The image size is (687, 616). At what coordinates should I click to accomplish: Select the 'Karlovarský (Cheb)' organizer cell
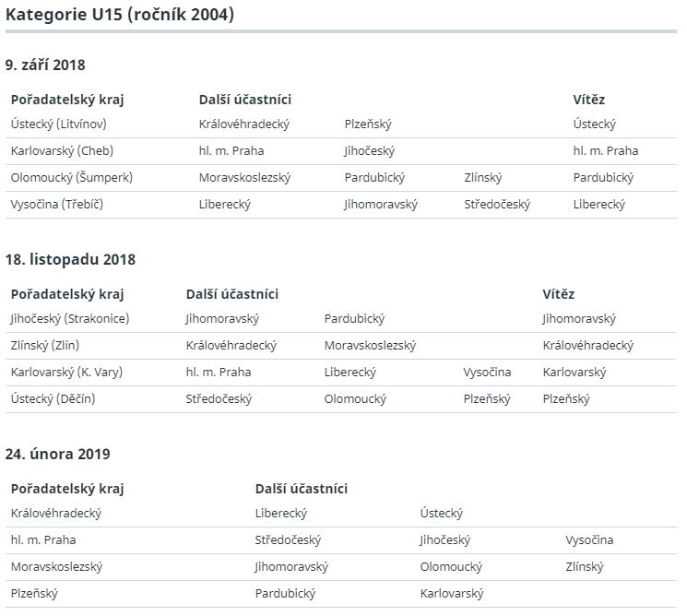pyautogui.click(x=62, y=150)
